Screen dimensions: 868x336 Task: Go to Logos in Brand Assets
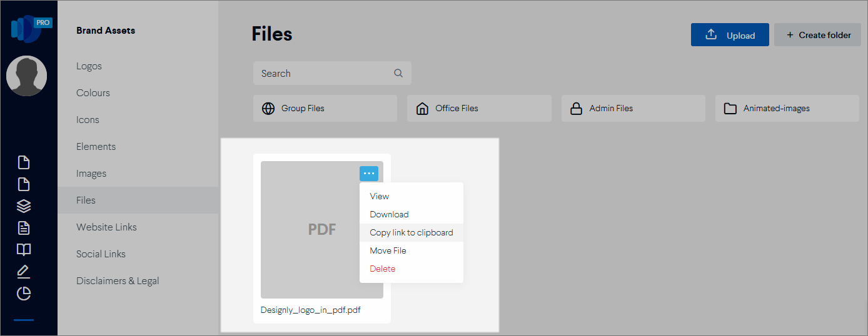89,66
